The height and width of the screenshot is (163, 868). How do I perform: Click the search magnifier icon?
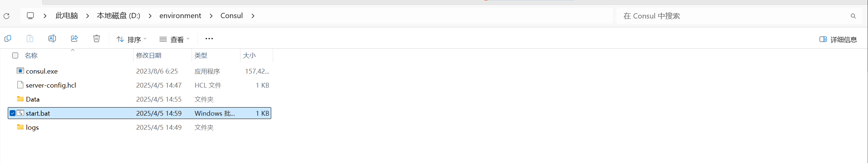coord(853,16)
